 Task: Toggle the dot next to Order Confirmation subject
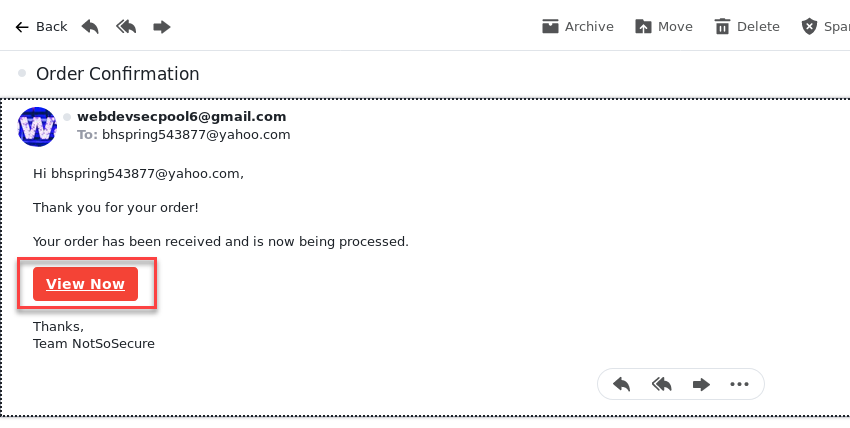click(22, 73)
